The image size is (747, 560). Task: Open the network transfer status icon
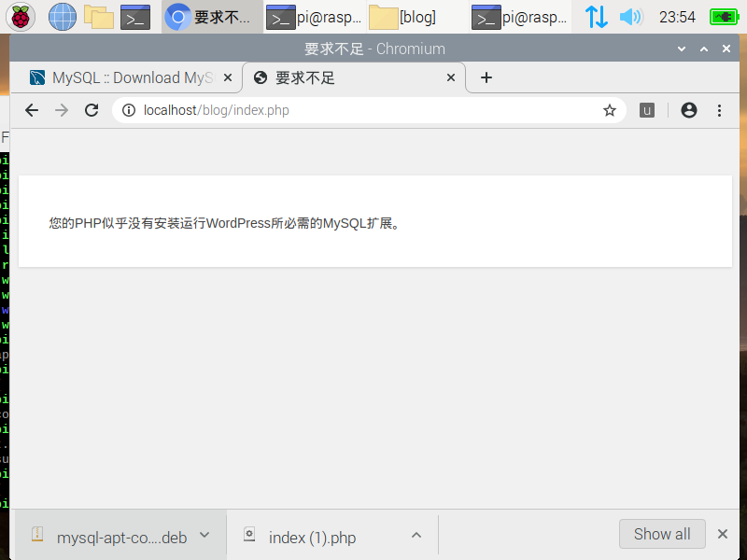coord(596,16)
